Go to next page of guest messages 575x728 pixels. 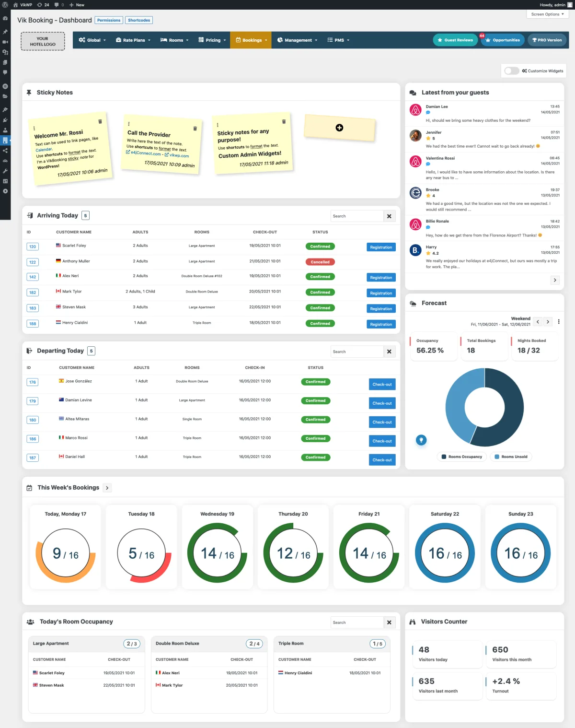[x=555, y=280]
